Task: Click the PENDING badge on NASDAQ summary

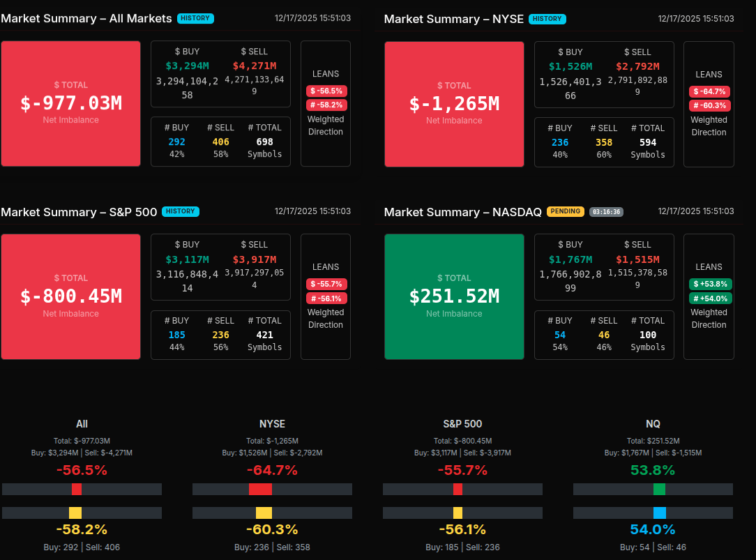Action: coord(565,211)
